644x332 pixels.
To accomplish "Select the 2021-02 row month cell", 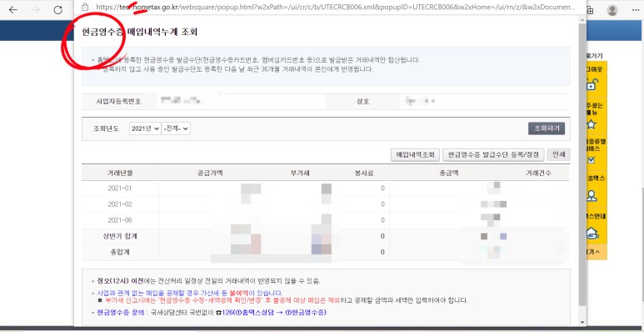I will (120, 204).
